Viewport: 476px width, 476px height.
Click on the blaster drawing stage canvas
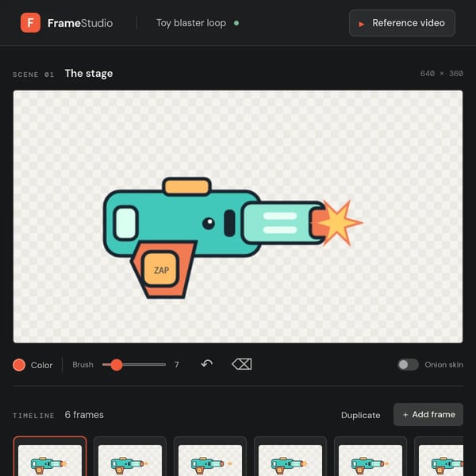(x=238, y=217)
